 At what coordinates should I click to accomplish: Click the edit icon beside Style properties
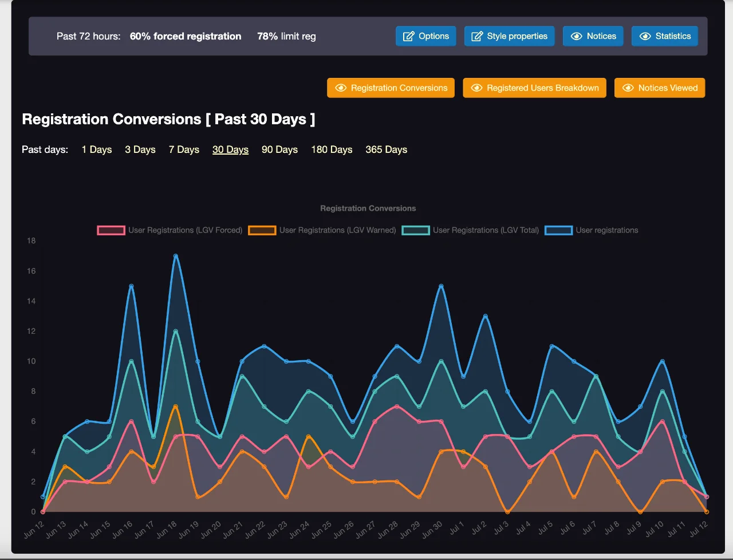click(x=476, y=36)
